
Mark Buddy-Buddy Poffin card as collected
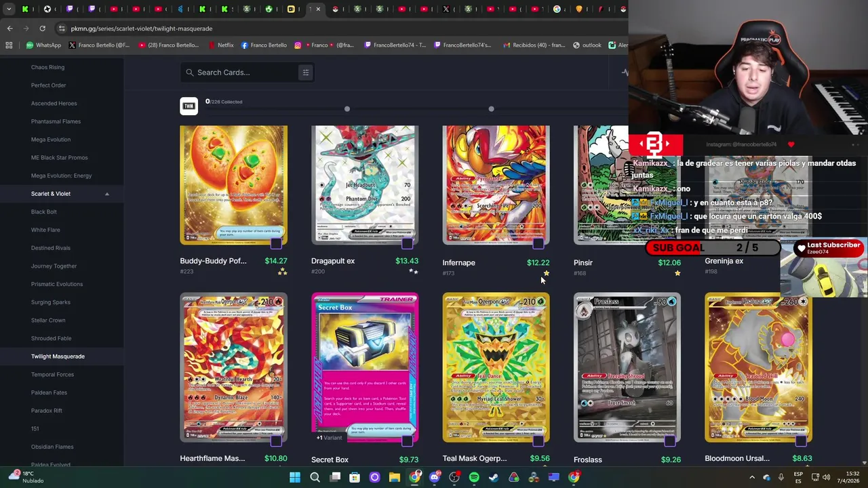(275, 243)
